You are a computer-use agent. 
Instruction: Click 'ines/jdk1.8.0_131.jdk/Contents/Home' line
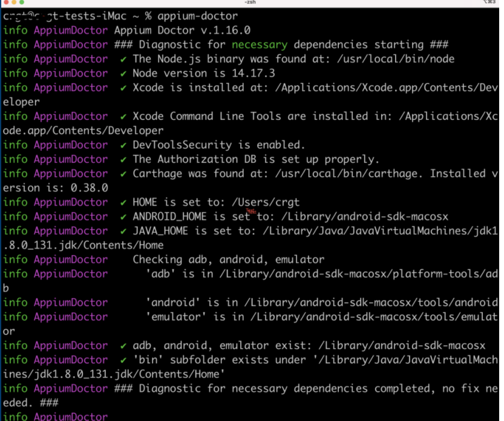(114, 374)
